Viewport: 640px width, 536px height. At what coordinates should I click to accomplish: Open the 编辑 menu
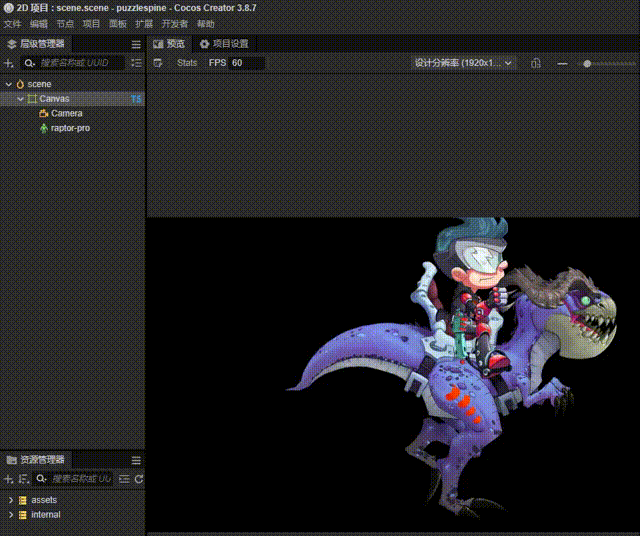pos(39,24)
